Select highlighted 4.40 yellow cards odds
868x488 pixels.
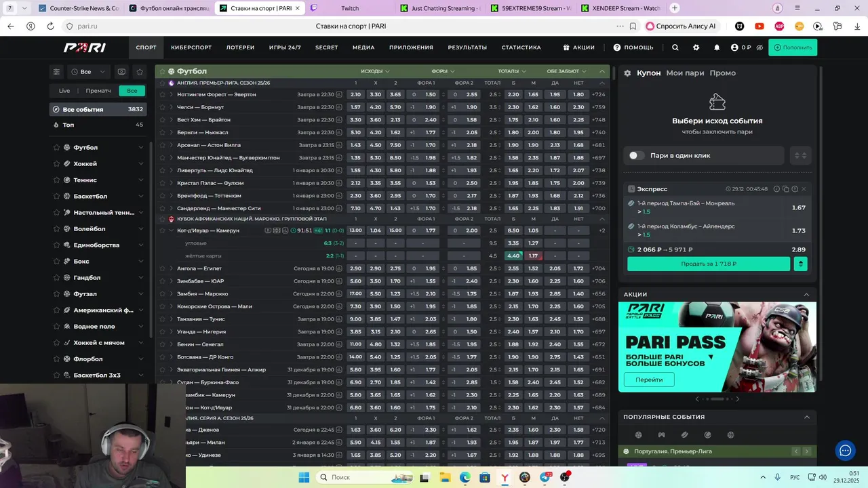click(x=513, y=256)
